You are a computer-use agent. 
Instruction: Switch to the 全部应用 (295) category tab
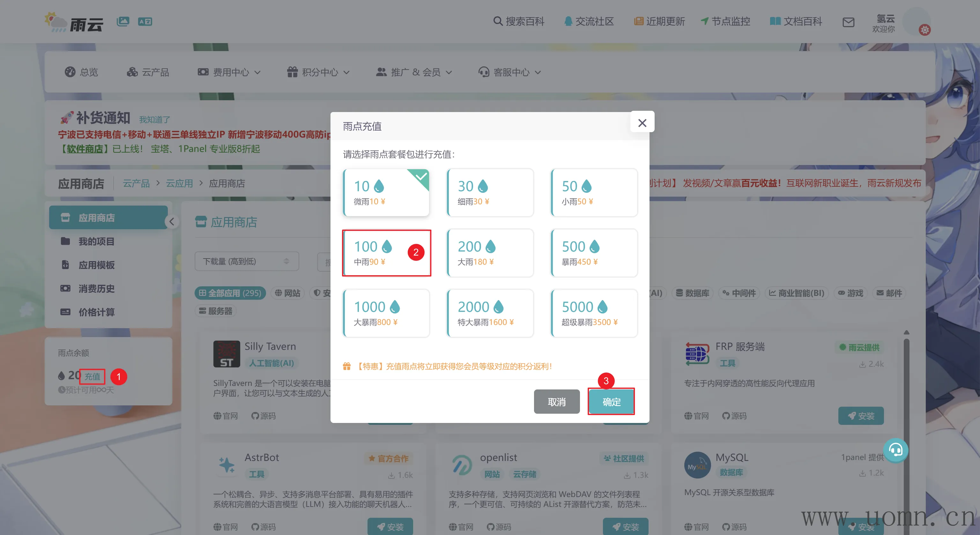pyautogui.click(x=230, y=293)
